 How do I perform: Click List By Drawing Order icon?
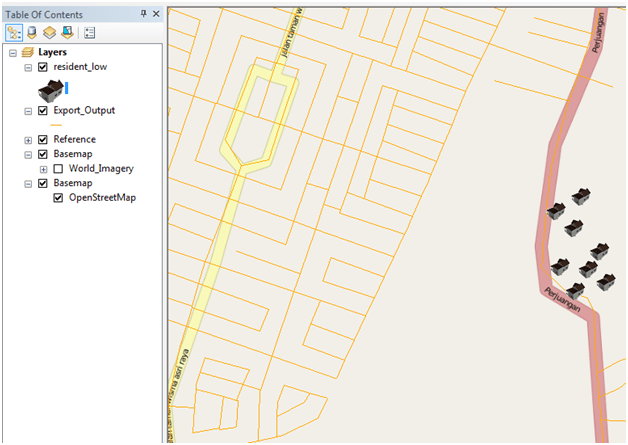14,32
